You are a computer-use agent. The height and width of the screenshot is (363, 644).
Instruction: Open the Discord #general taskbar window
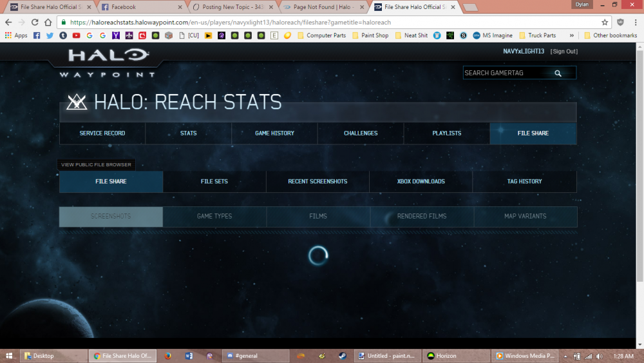pos(256,356)
